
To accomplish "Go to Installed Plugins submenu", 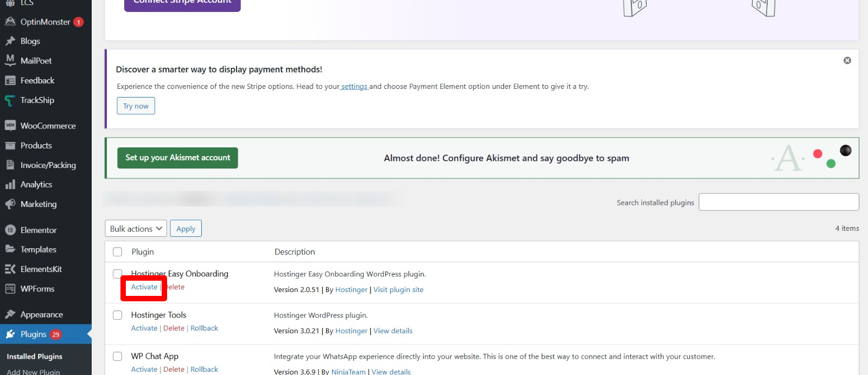I will (34, 357).
